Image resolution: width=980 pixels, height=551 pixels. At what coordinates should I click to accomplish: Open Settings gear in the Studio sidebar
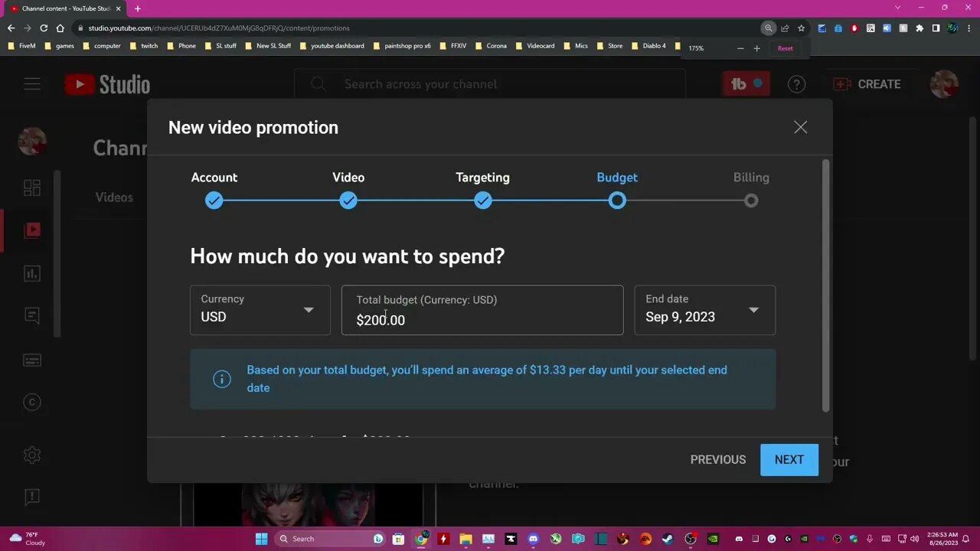pos(32,455)
